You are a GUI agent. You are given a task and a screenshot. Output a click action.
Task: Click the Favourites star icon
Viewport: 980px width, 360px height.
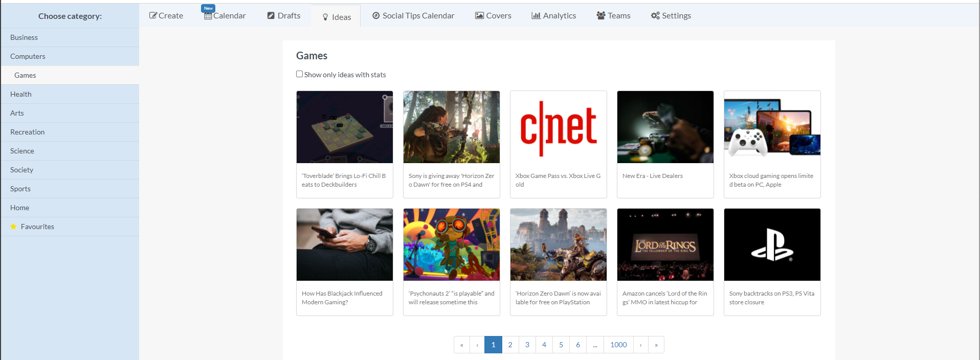coord(14,227)
